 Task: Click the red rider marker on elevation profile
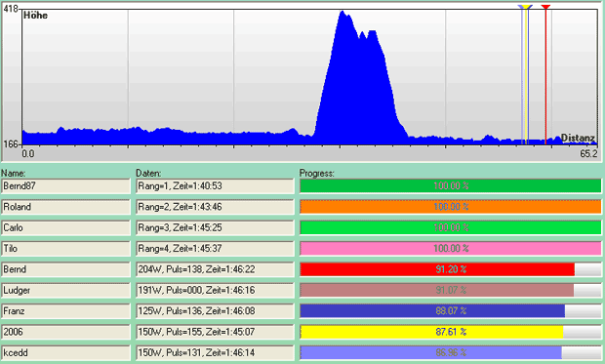click(545, 7)
